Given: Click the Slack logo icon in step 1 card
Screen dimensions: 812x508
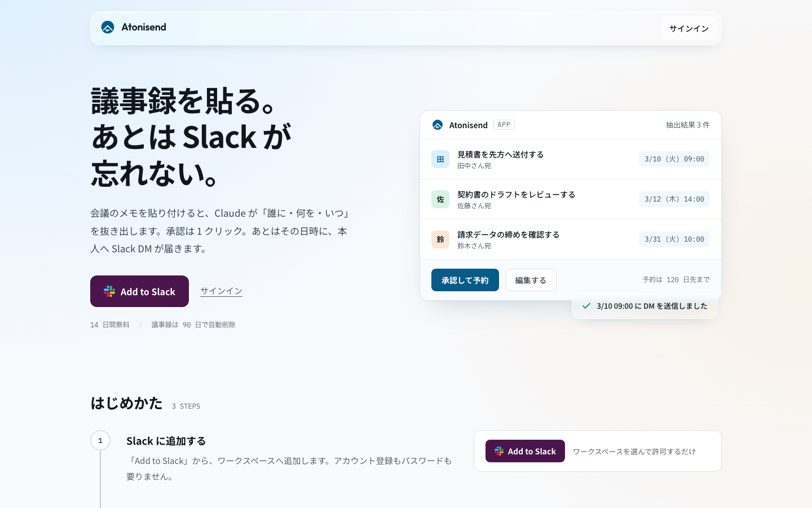Looking at the screenshot, I should pos(499,451).
